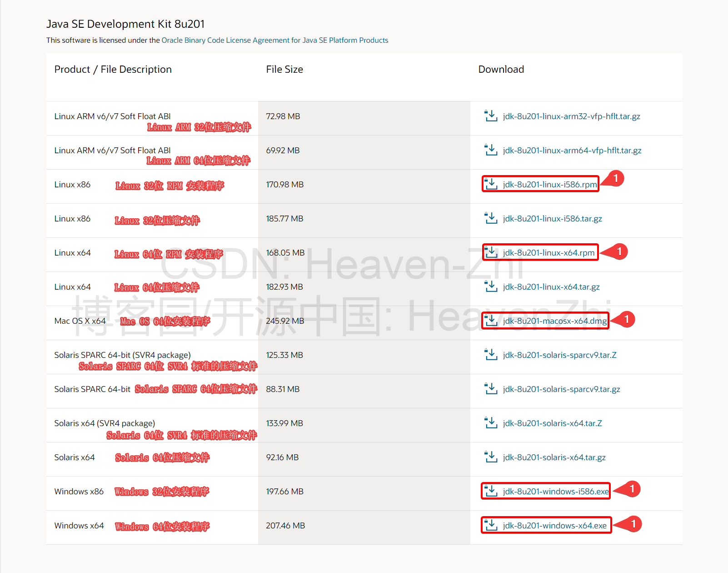Click download icon beside solaris-sparcv9.tar.Z
728x573 pixels.
tap(491, 355)
